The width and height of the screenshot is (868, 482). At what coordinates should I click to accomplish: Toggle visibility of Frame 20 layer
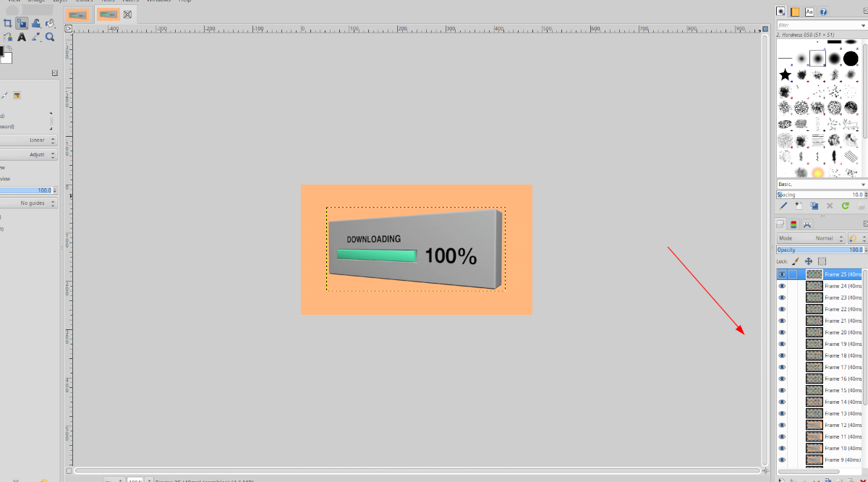pos(781,332)
